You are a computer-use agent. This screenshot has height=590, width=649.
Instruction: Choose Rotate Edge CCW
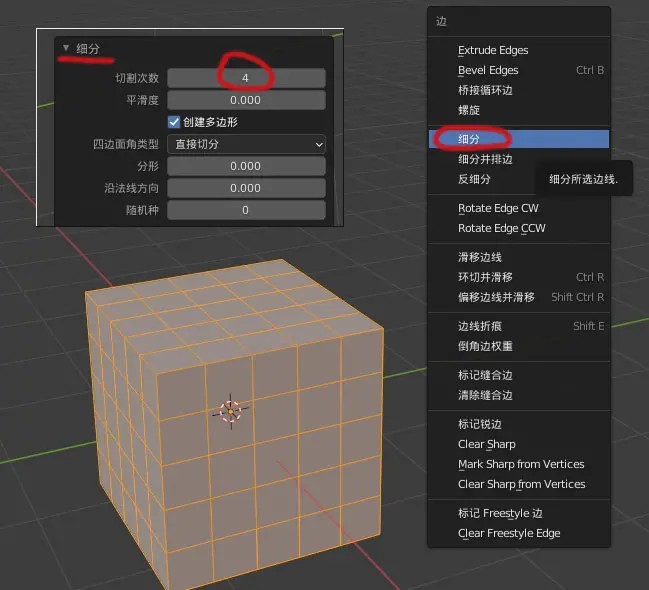tap(519, 228)
